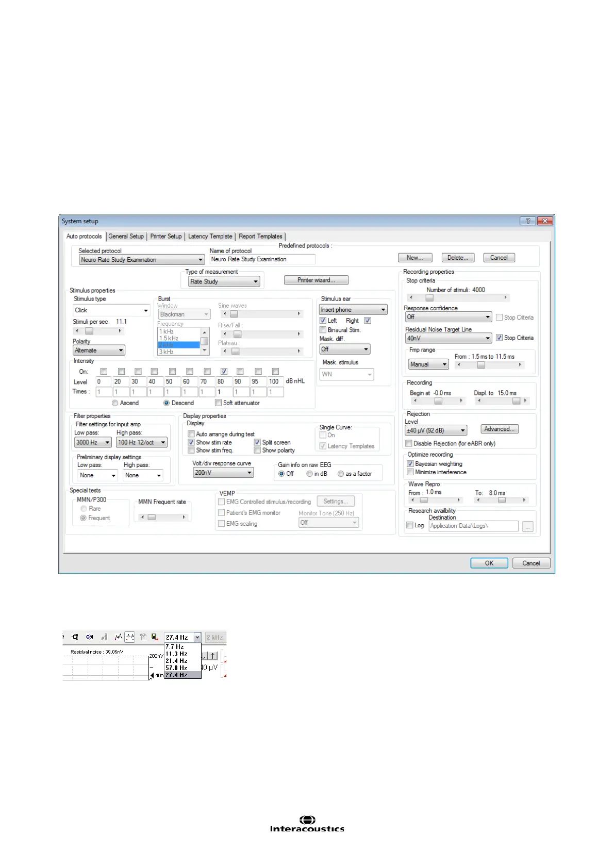This screenshot has width=614, height=868.
Task: Open the Type of measurement dropdown
Action: [224, 281]
